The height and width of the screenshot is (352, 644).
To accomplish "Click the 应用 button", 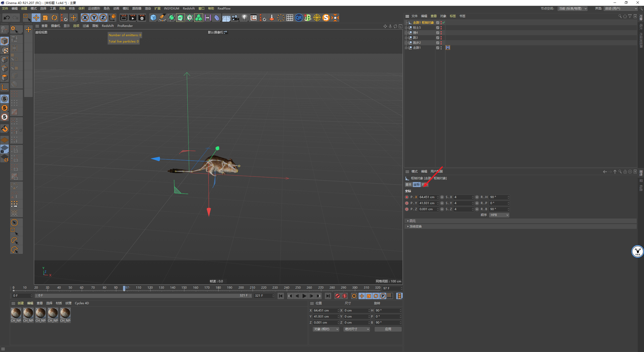I will (x=388, y=329).
